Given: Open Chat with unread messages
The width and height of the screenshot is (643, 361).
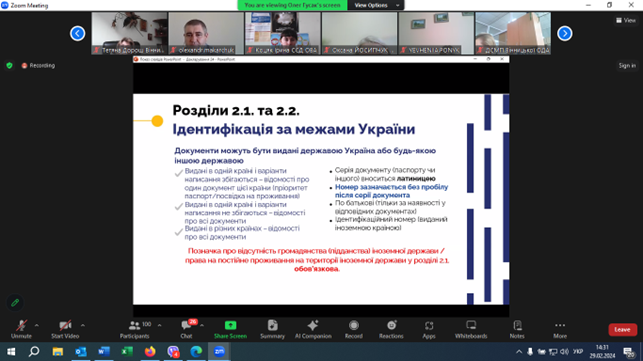Looking at the screenshot, I should click(187, 329).
